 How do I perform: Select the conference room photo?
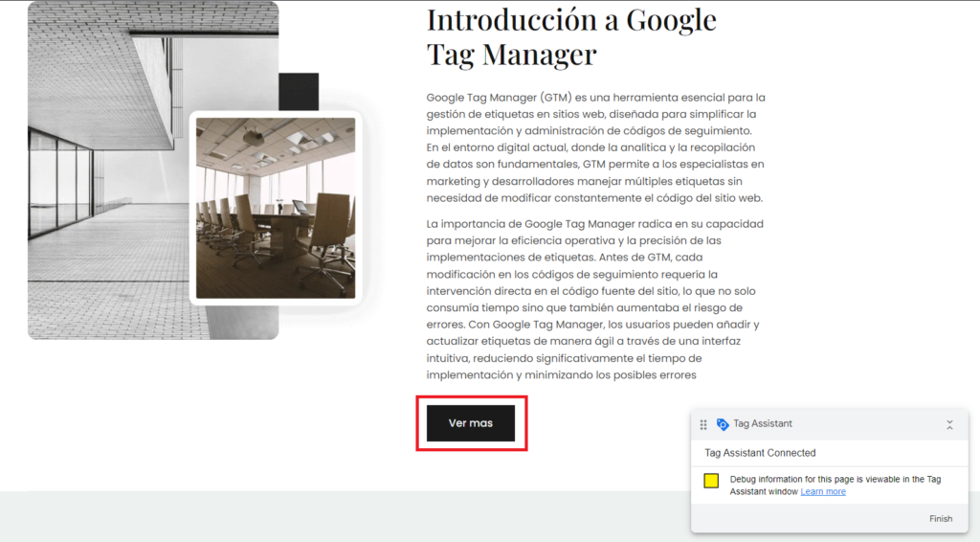coord(276,208)
